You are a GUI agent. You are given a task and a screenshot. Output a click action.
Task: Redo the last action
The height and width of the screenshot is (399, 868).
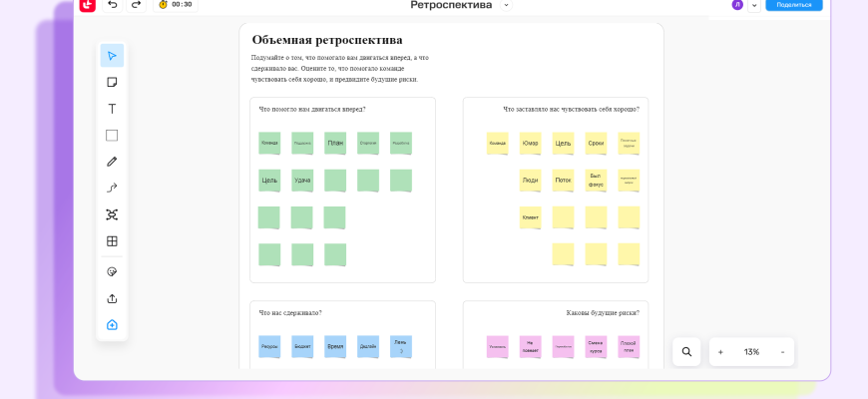[137, 5]
